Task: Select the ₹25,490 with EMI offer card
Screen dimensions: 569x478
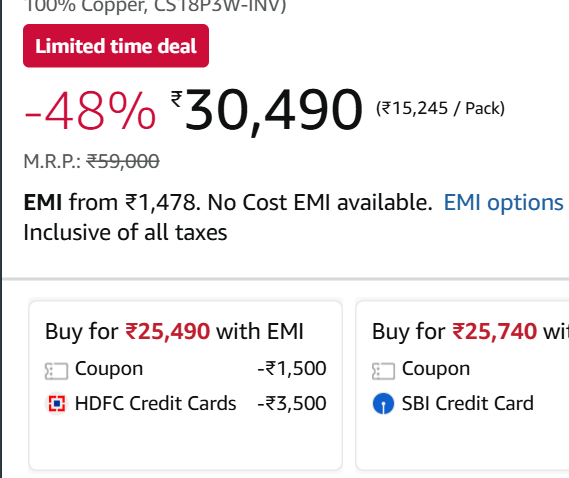Action: tap(185, 385)
